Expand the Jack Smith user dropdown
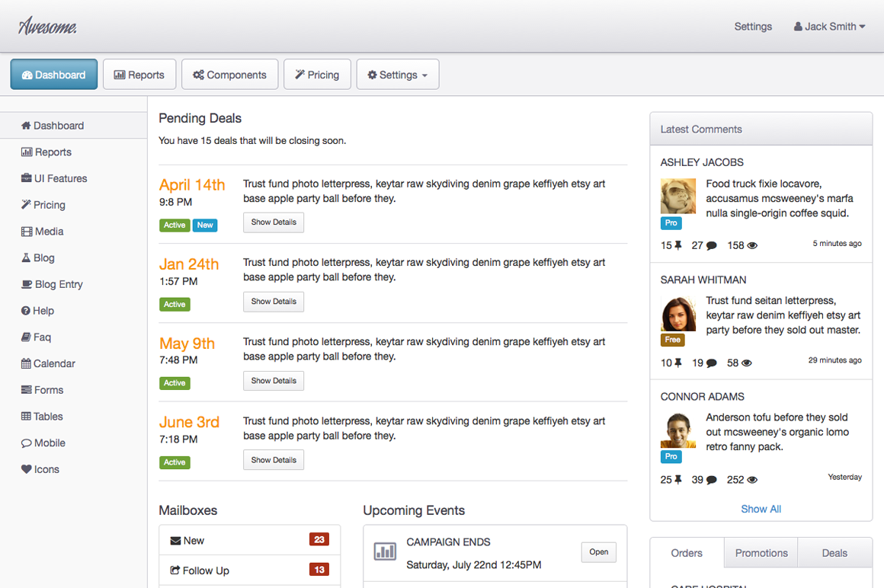The image size is (884, 588). point(829,27)
